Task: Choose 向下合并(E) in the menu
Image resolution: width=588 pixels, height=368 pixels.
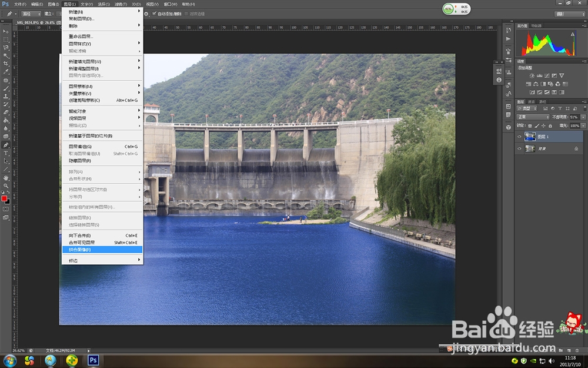Action: pyautogui.click(x=102, y=236)
